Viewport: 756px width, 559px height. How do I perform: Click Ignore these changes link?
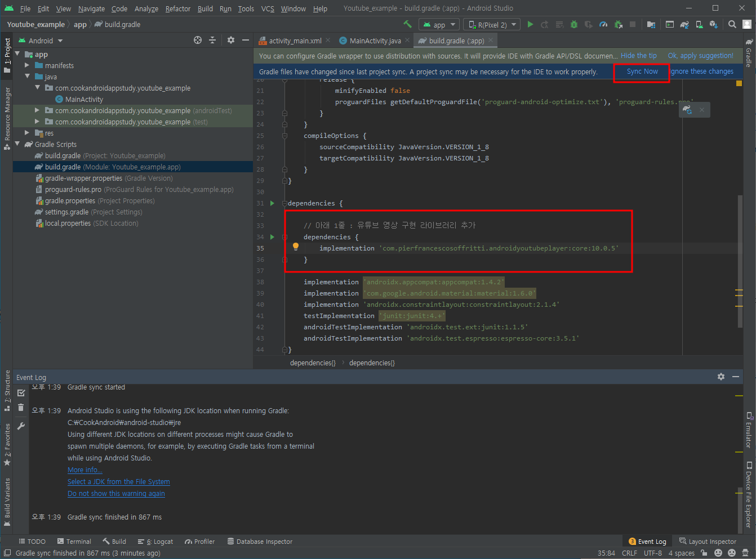click(x=702, y=71)
